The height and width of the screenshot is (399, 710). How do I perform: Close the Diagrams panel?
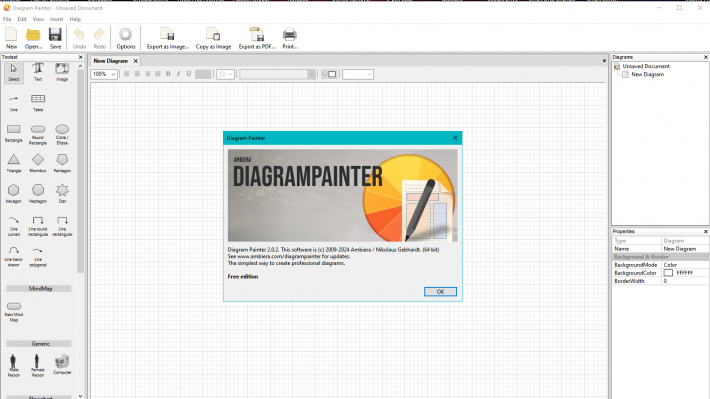tap(705, 57)
